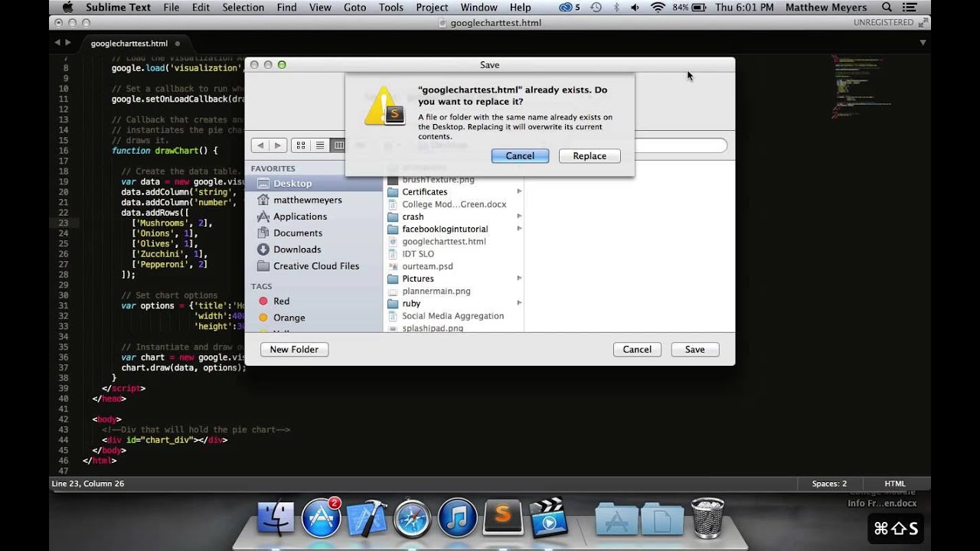Open the Time Machine menu bar icon
This screenshot has width=980, height=551.
click(x=596, y=8)
